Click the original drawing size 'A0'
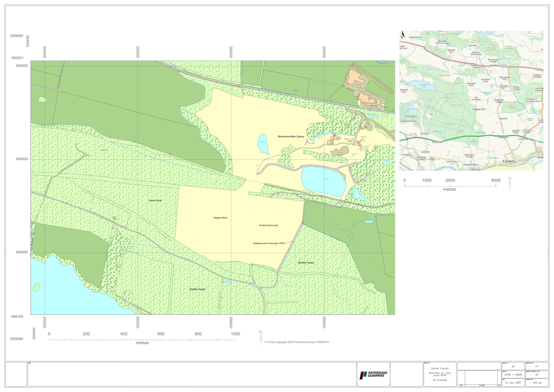The height and width of the screenshot is (392, 554). pos(537,375)
